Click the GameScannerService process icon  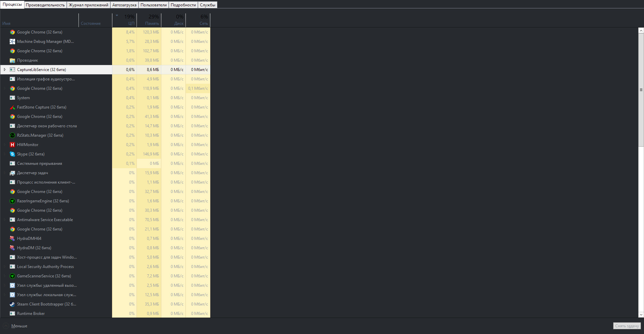[x=12, y=276]
